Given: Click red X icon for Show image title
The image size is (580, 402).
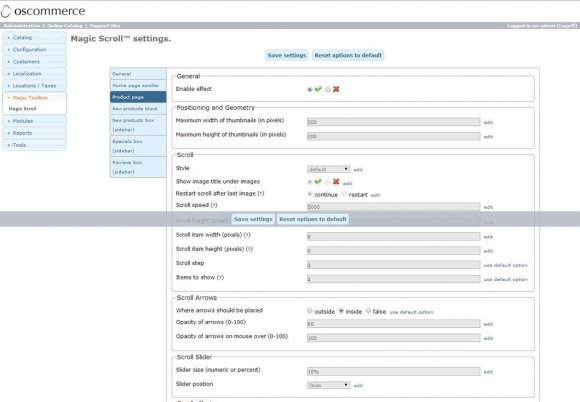Looking at the screenshot, I should (x=336, y=182).
